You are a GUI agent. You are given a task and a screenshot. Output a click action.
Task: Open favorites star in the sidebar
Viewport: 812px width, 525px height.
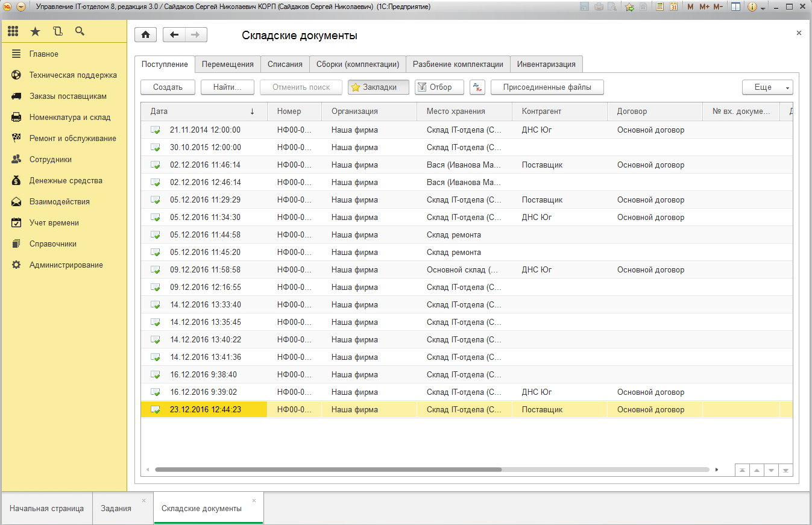(35, 31)
